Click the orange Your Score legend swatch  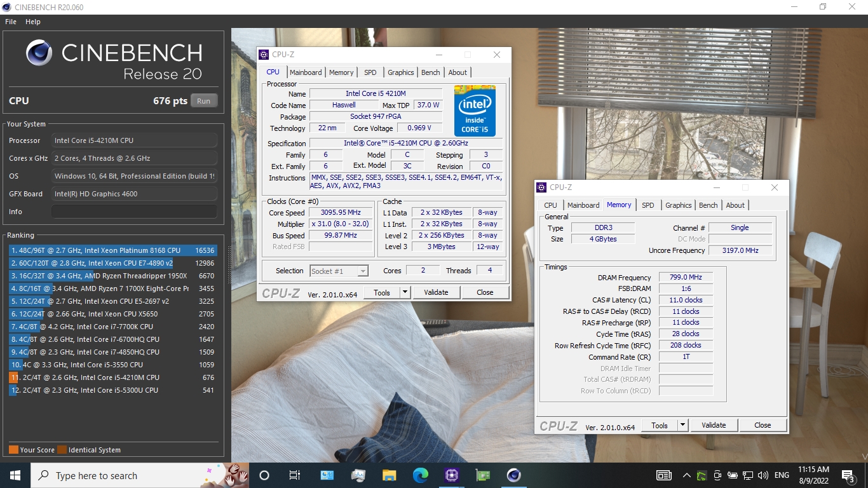point(13,450)
